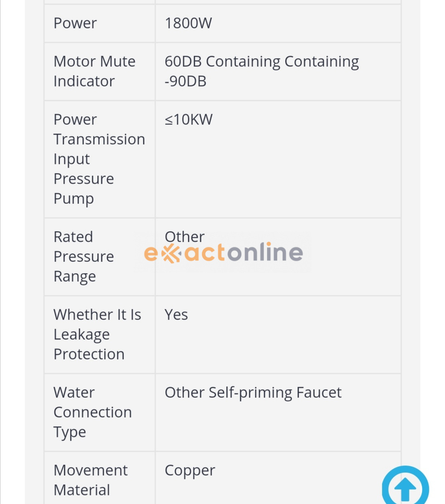Click the word 'Pump' in the first column

click(74, 198)
